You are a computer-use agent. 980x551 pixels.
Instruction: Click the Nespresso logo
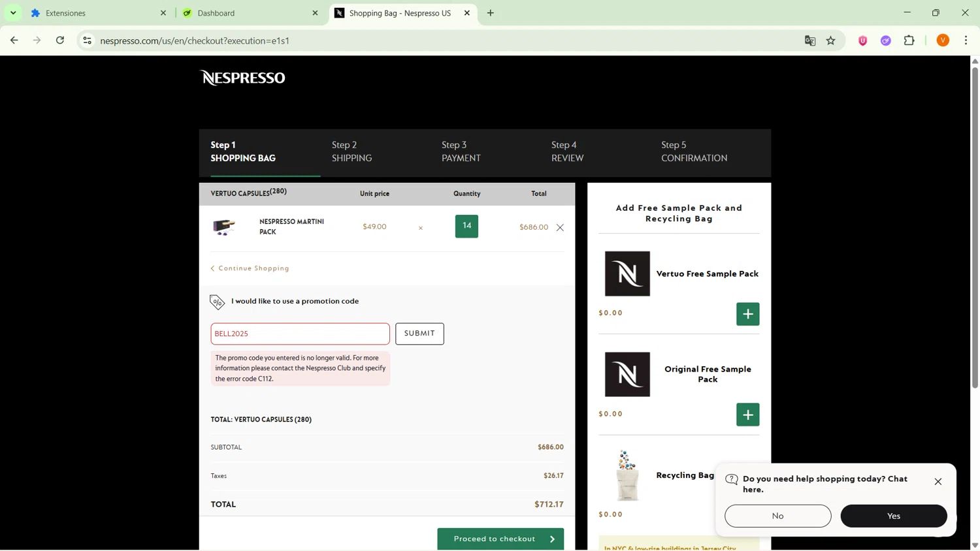(242, 78)
